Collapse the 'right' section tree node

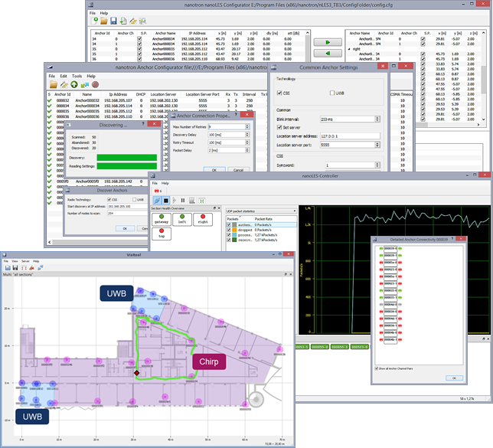[349, 49]
